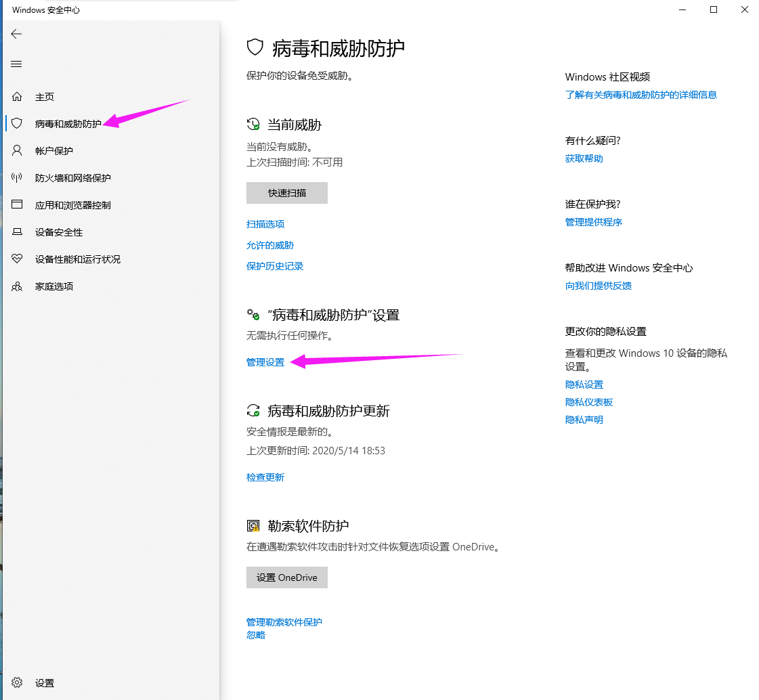The height and width of the screenshot is (700, 759).
Task: Click the 向我们提供反馈 link
Action: click(x=599, y=286)
